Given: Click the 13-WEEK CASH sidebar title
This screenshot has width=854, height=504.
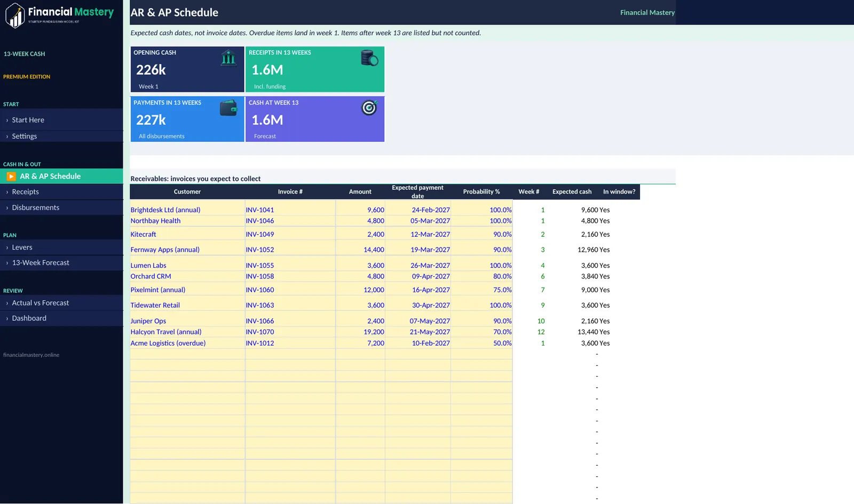Looking at the screenshot, I should click(24, 54).
